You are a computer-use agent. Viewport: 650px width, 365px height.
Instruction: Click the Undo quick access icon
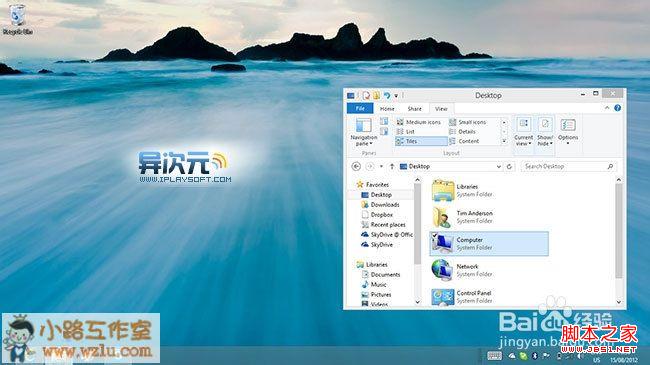pyautogui.click(x=387, y=96)
